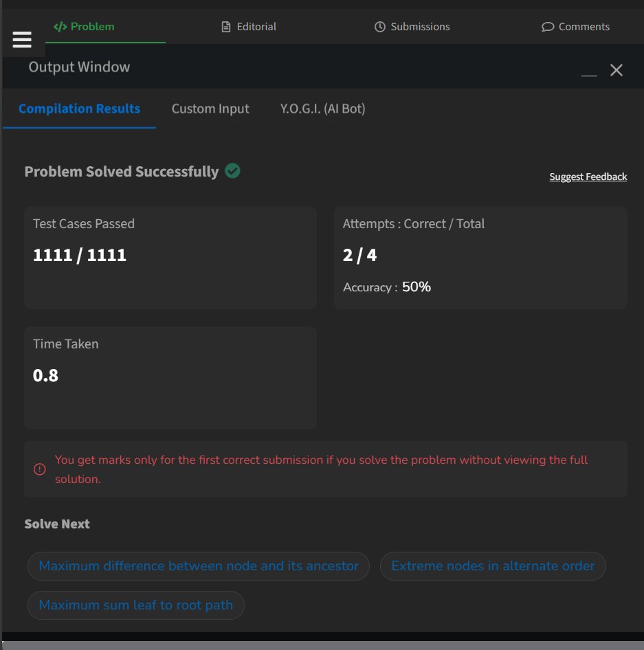The image size is (644, 650).
Task: Click the Attempts : Correct / Total label
Action: click(414, 224)
